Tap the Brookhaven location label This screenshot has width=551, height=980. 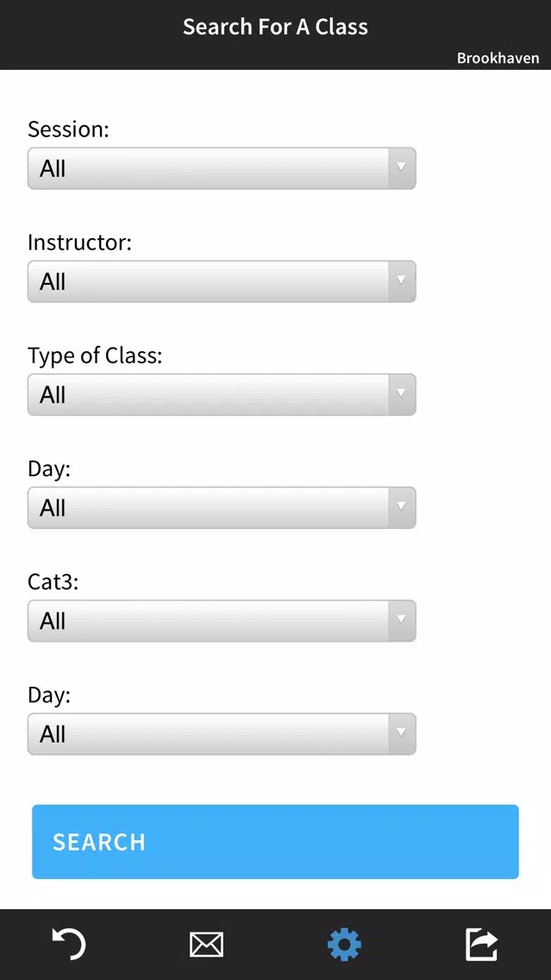pos(498,58)
